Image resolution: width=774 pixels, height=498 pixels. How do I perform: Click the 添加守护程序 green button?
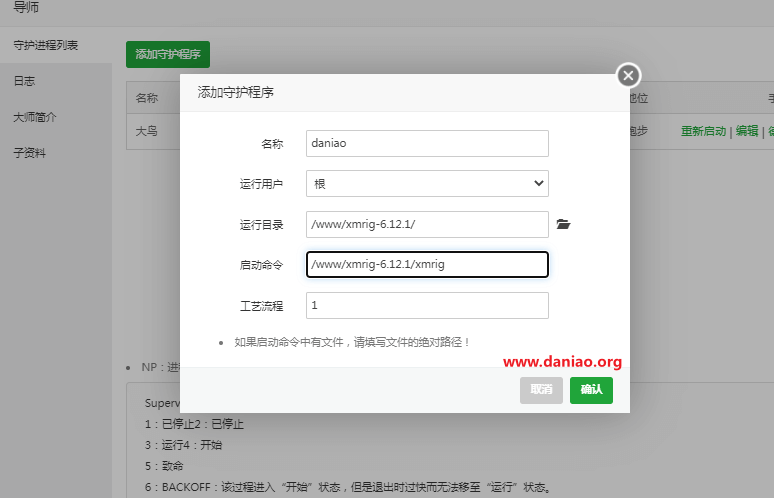[168, 54]
